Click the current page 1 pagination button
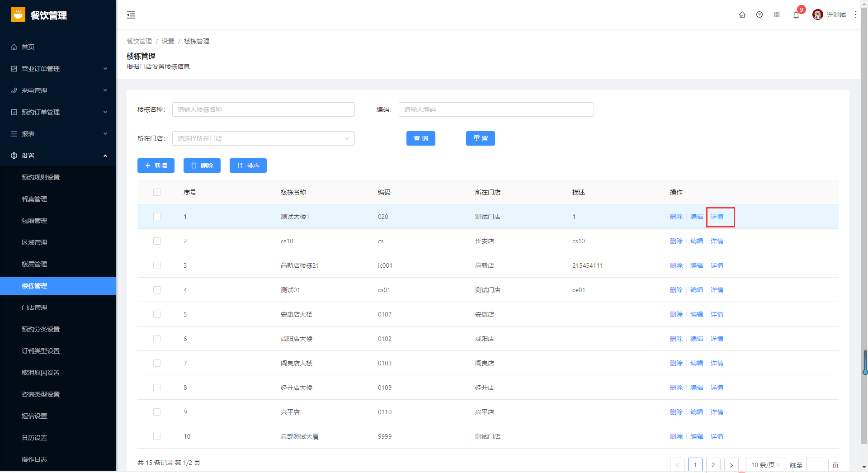 [x=695, y=465]
